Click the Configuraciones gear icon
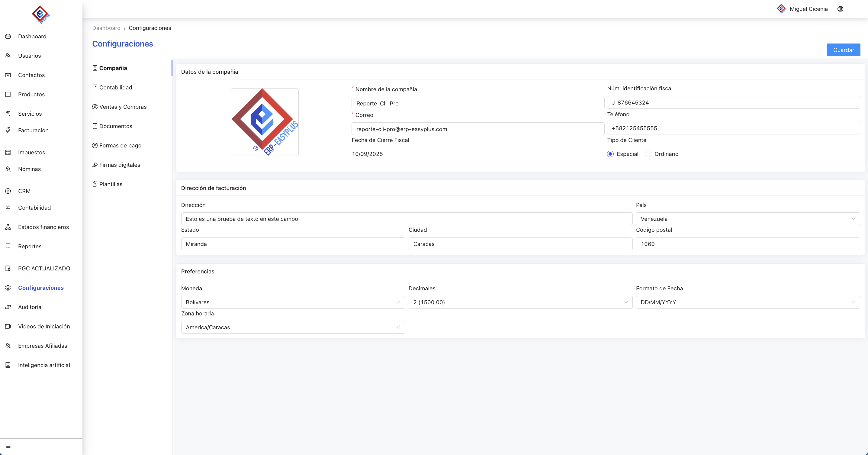The image size is (868, 455). [x=8, y=288]
